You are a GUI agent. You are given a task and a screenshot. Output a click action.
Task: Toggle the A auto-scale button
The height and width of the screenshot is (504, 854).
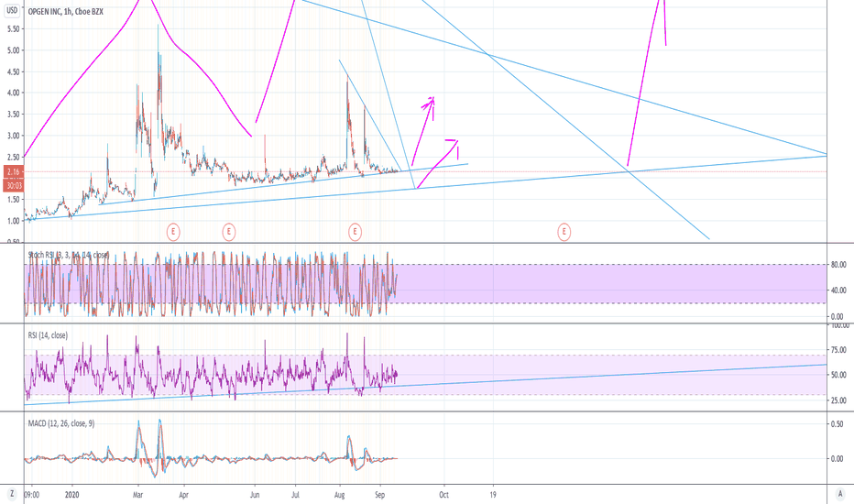[840, 494]
